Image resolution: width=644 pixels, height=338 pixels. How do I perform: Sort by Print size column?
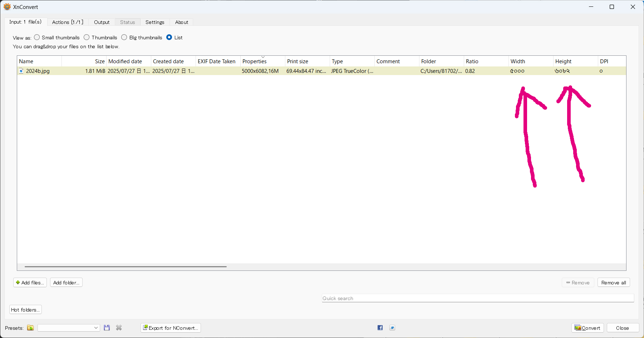click(x=308, y=61)
